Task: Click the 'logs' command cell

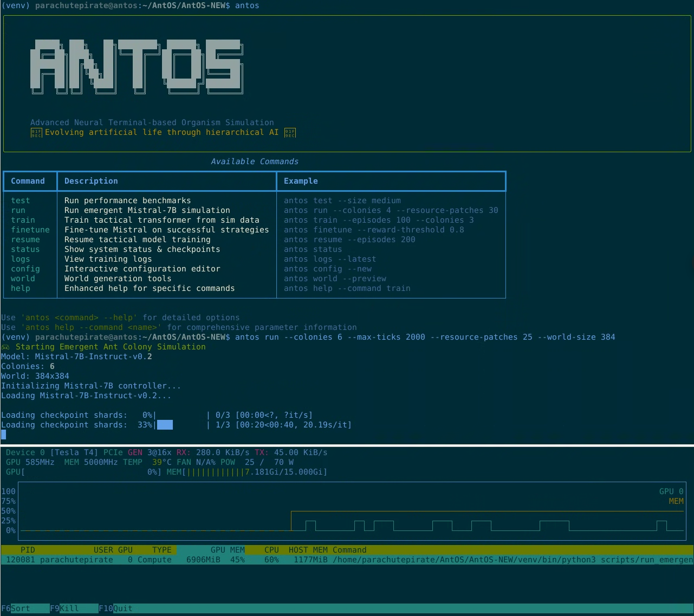Action: (21, 259)
